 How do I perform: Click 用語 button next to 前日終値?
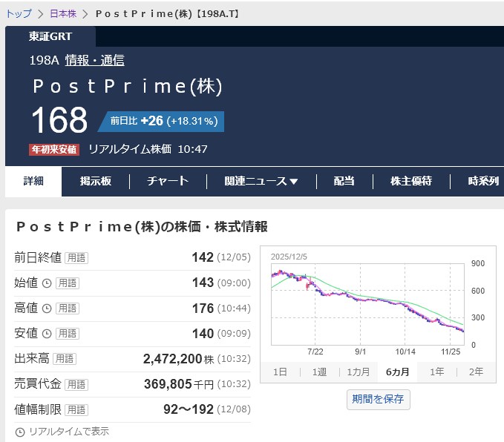[x=76, y=258]
